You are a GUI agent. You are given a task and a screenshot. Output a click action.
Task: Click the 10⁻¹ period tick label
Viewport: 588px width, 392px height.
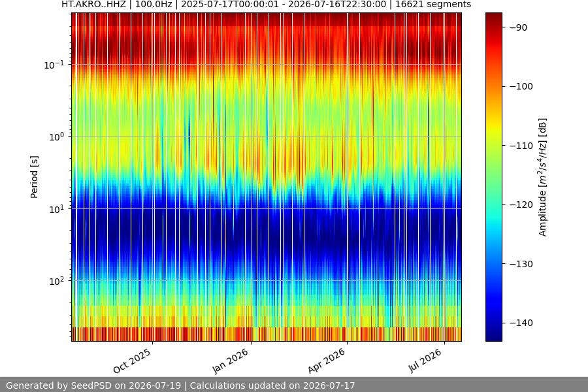click(x=54, y=65)
